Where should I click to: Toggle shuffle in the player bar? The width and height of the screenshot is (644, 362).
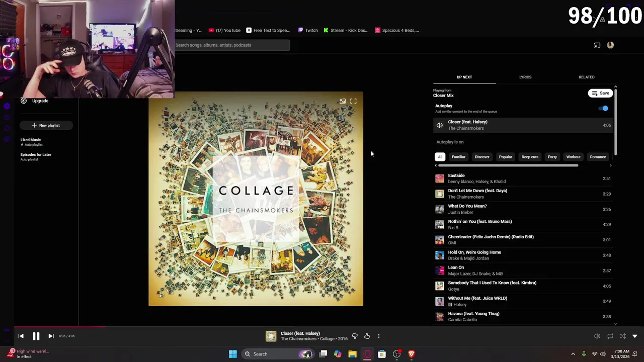[x=623, y=336]
